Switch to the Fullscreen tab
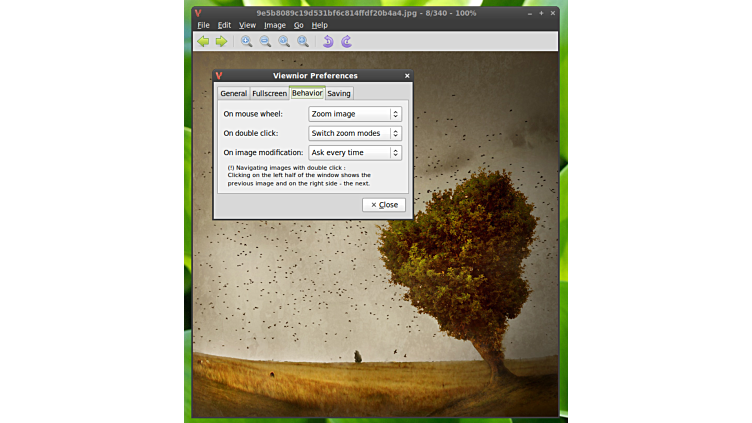The image size is (752, 423). click(x=269, y=94)
